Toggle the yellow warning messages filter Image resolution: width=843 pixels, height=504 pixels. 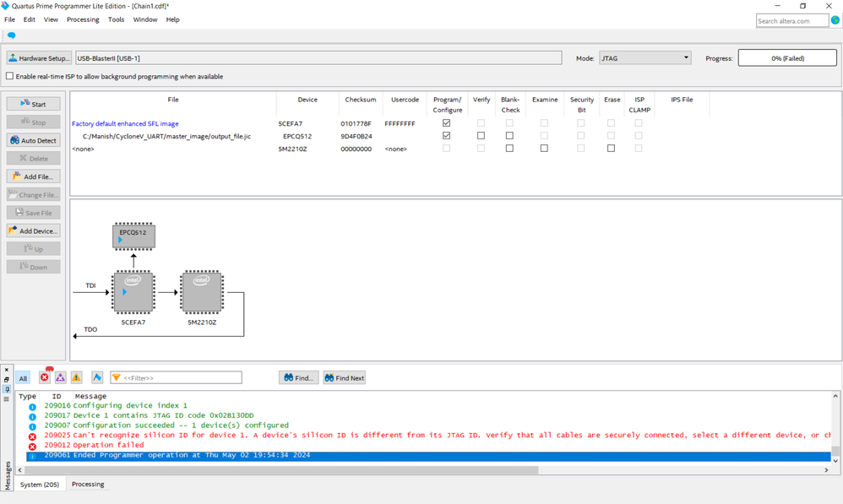point(76,377)
